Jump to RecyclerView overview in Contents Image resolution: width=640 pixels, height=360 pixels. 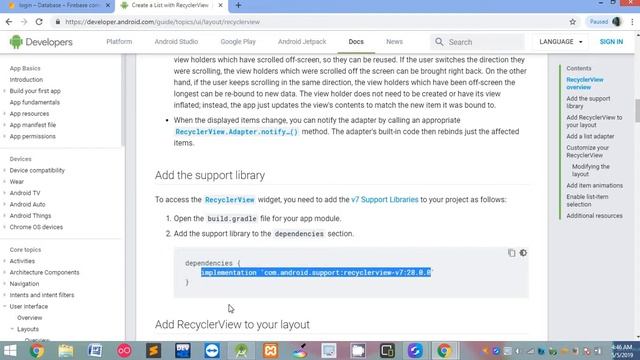584,83
